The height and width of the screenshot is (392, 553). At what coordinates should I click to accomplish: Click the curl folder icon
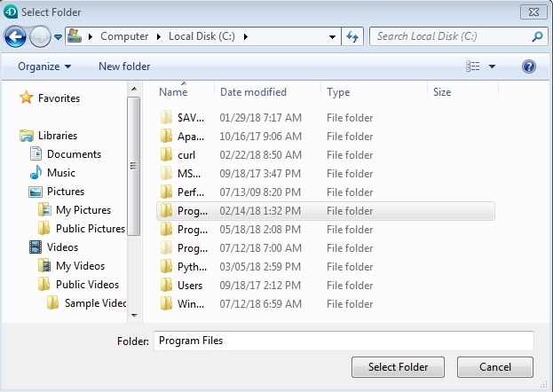pyautogui.click(x=166, y=155)
